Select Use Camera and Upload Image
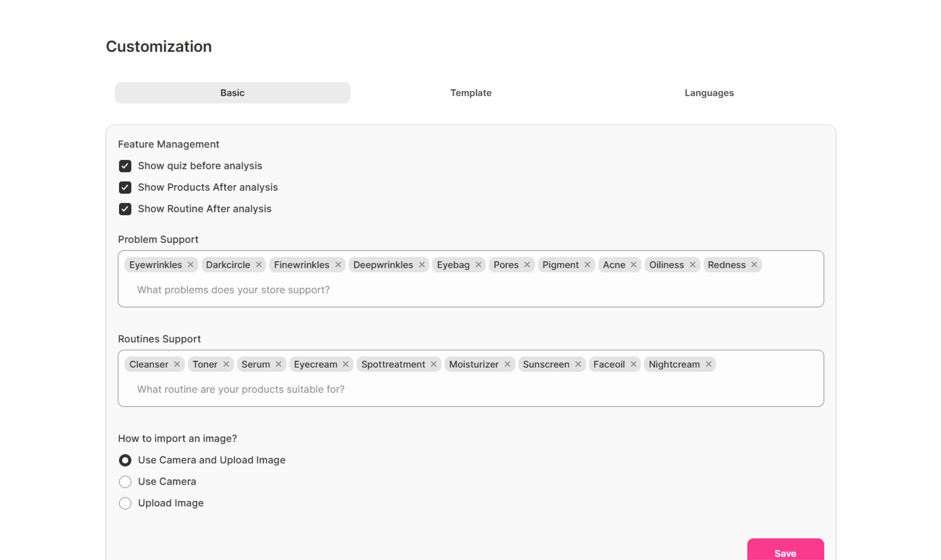Viewport: 941px width, 560px height. [125, 460]
